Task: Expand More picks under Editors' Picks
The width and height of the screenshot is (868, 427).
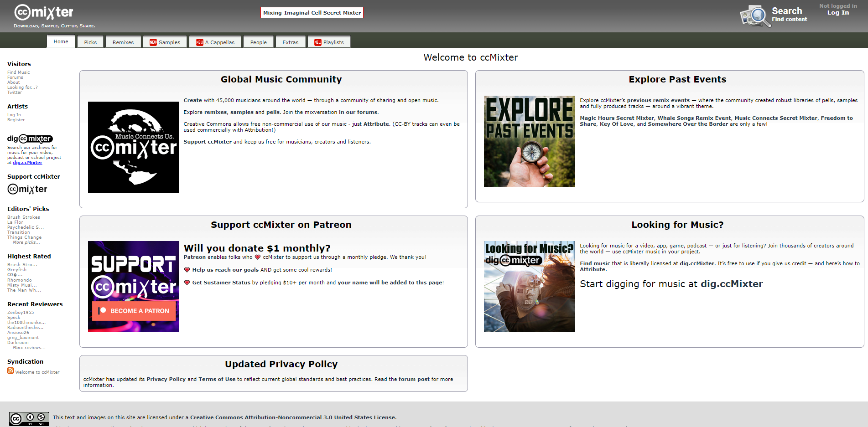Action: click(x=26, y=242)
